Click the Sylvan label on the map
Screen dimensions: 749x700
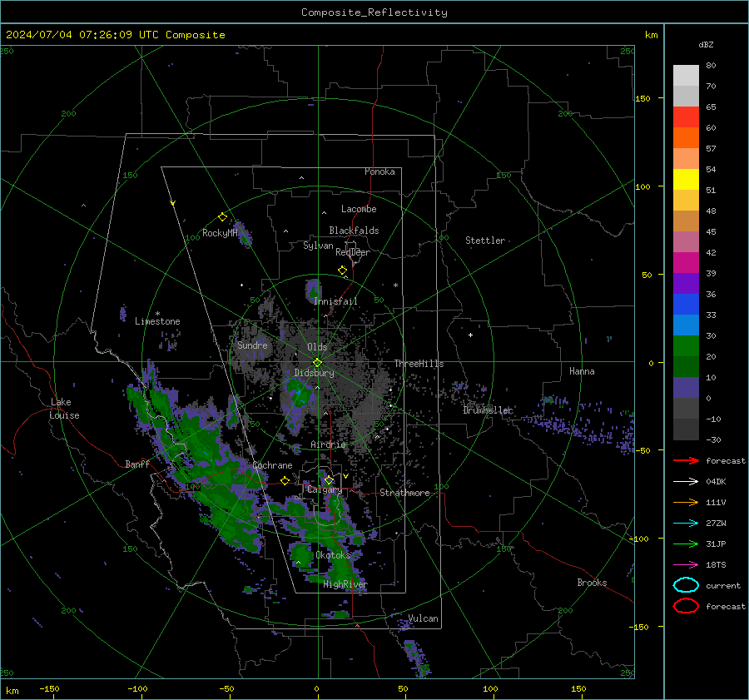point(318,246)
